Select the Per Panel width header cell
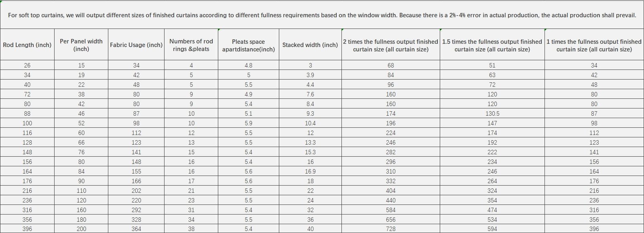The image size is (644, 233). pyautogui.click(x=81, y=45)
